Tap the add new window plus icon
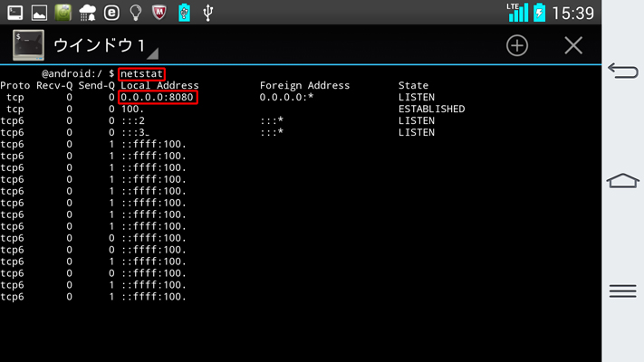Screen dimensions: 644x362 coord(516,45)
